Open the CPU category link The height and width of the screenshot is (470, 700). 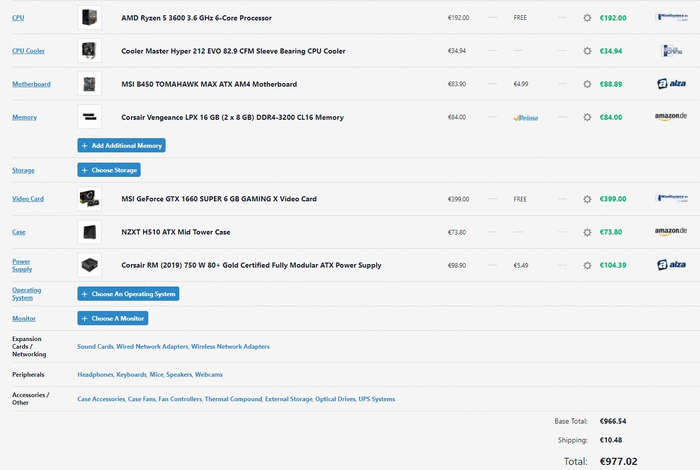(x=18, y=18)
